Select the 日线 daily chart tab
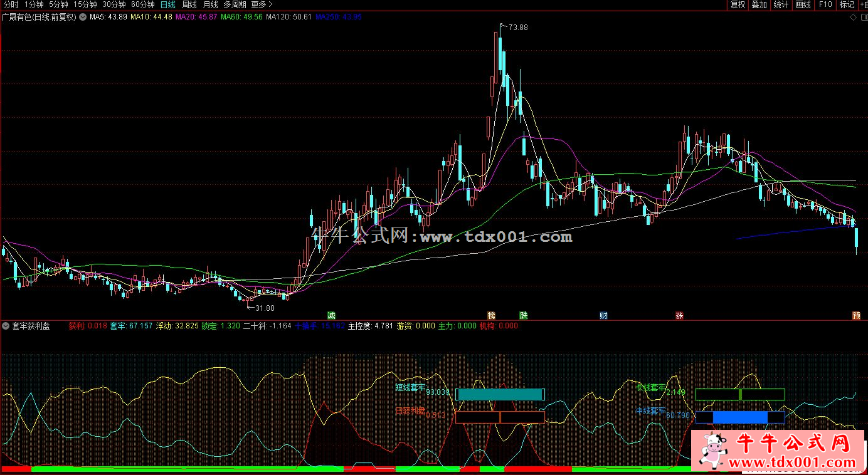The image size is (868, 475). pyautogui.click(x=167, y=4)
